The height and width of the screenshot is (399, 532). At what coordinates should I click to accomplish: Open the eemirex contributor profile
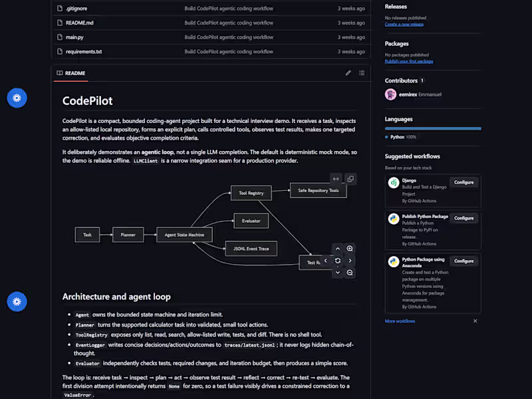point(408,94)
